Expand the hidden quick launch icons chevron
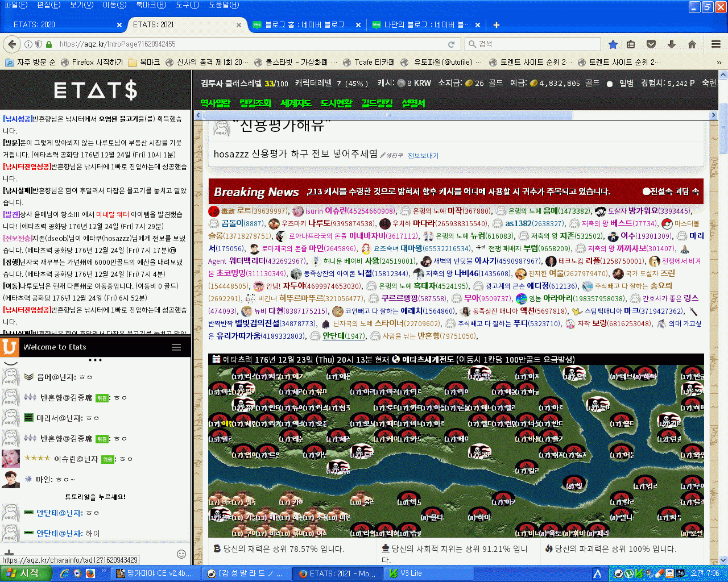Screen dimensions: 728x582 [104, 569]
